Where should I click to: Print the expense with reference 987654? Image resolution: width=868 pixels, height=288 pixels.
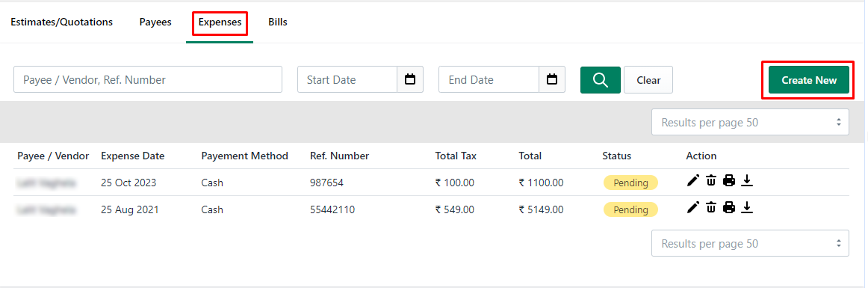coord(729,180)
